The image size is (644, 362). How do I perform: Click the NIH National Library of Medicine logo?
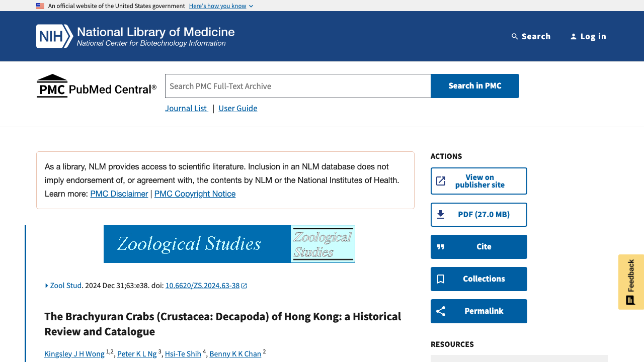point(135,36)
